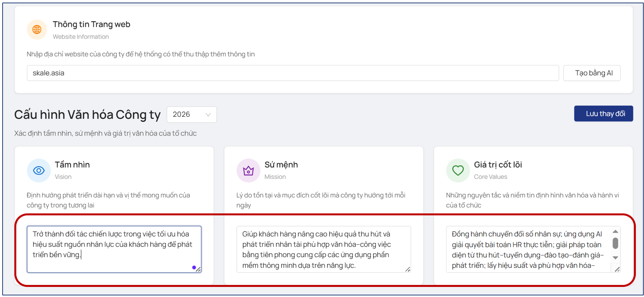Click inside the Tầm nhìn text area
Image resolution: width=644 pixels, height=297 pixels.
(114, 249)
